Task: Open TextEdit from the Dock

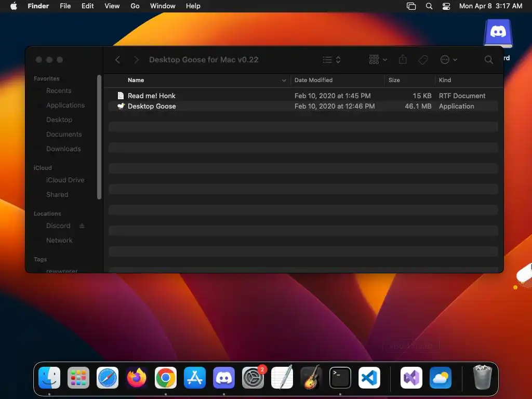Action: pyautogui.click(x=282, y=378)
